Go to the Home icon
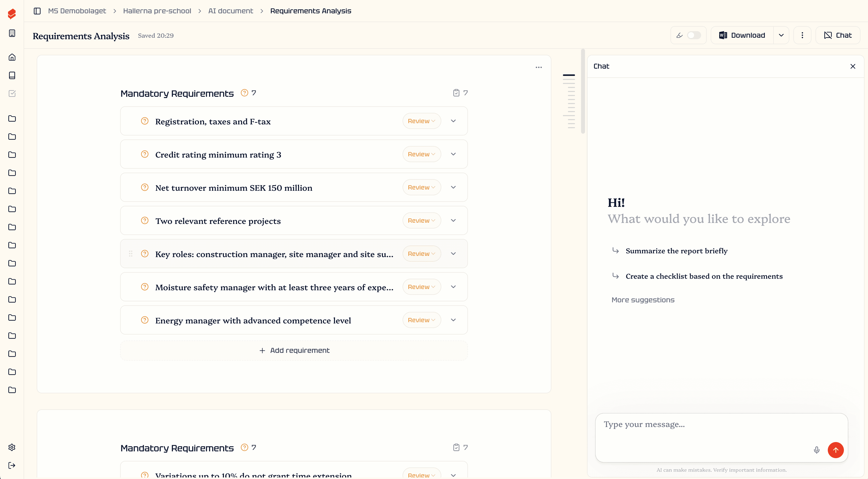 [12, 57]
